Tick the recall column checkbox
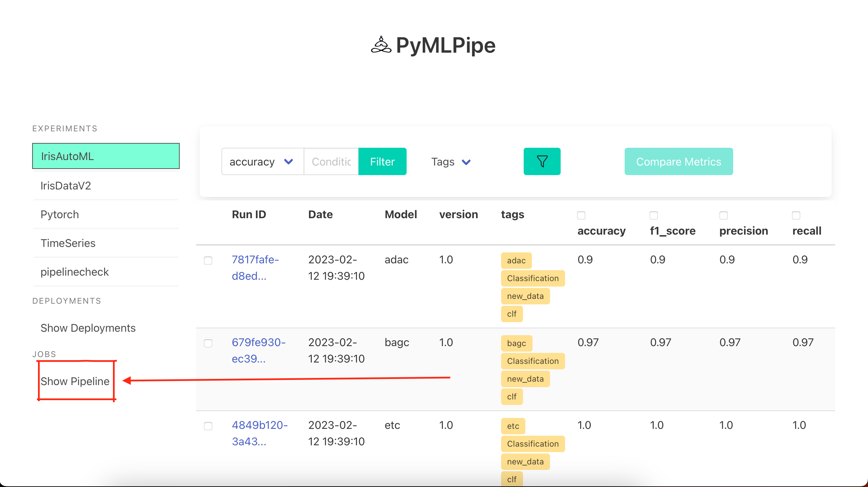This screenshot has width=868, height=487. coord(796,215)
